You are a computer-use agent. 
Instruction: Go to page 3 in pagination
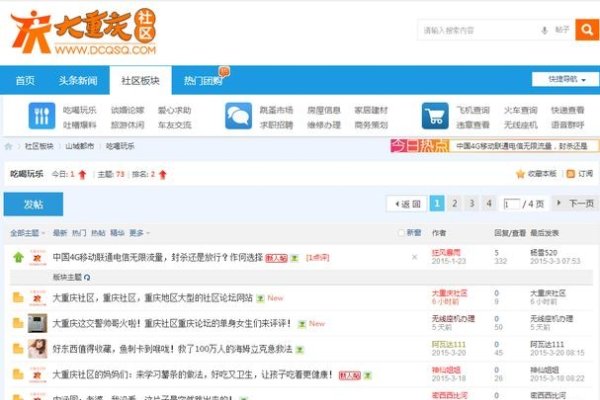pyautogui.click(x=472, y=203)
